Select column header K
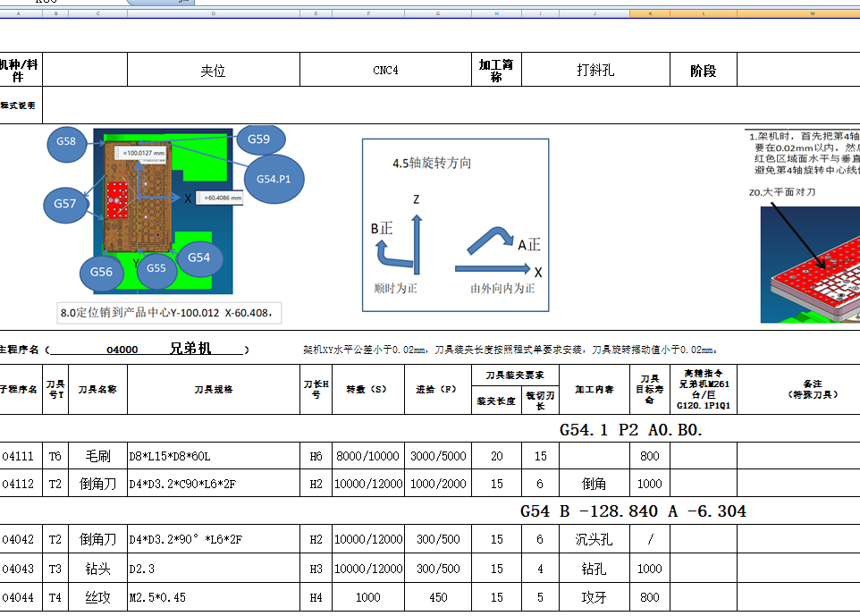Image resolution: width=860 pixels, height=616 pixels. [651, 14]
